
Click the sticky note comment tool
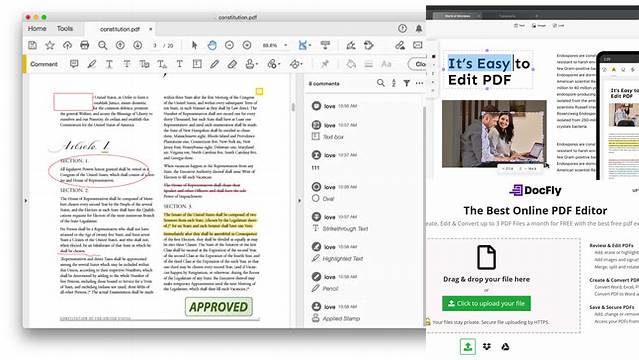[x=74, y=64]
